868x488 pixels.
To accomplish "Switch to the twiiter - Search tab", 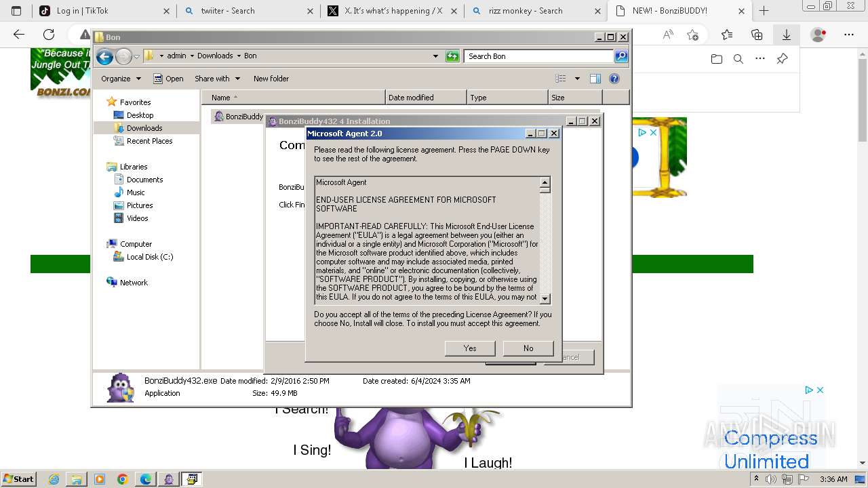I will tap(248, 11).
